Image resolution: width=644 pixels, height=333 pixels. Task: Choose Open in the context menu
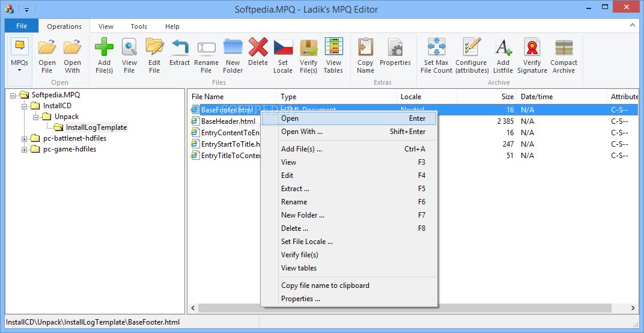point(349,118)
